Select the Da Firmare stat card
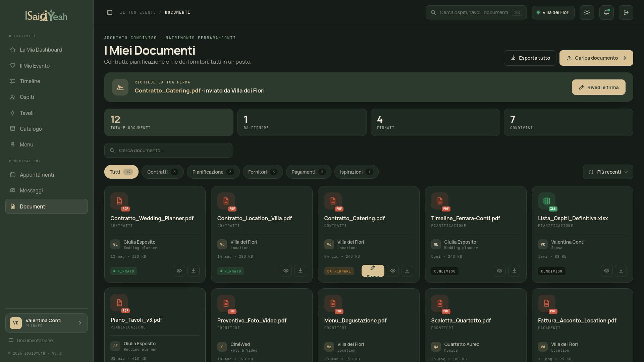 (x=302, y=122)
